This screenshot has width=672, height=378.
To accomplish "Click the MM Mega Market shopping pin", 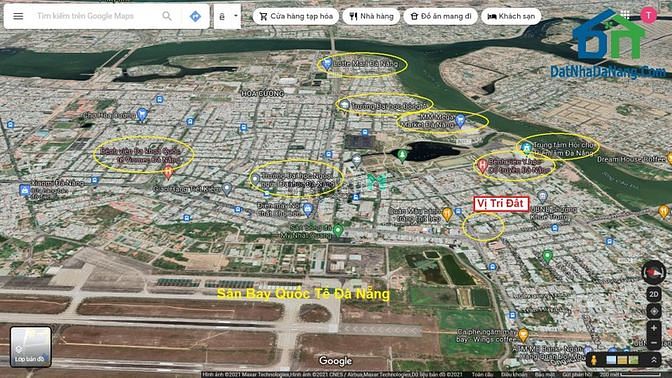I will pos(460,120).
